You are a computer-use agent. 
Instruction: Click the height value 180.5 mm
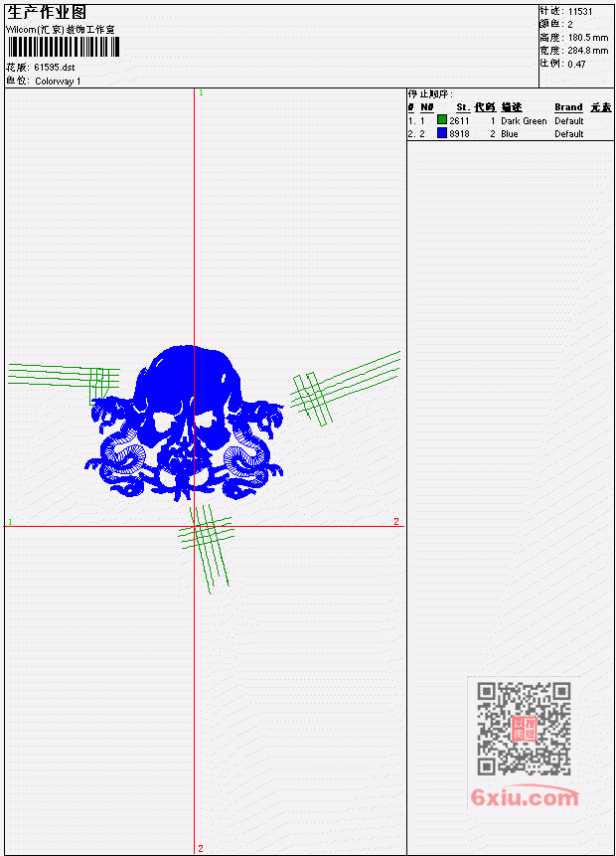pos(588,38)
